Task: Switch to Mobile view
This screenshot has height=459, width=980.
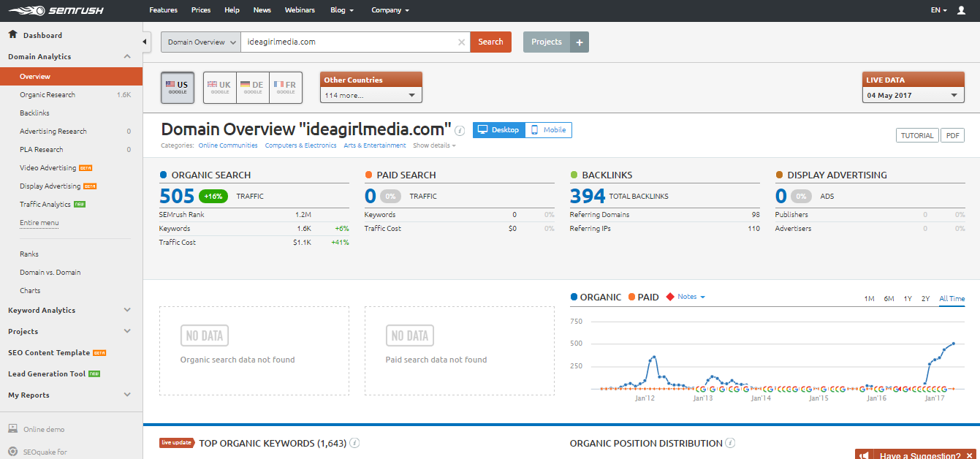Action: click(x=548, y=130)
